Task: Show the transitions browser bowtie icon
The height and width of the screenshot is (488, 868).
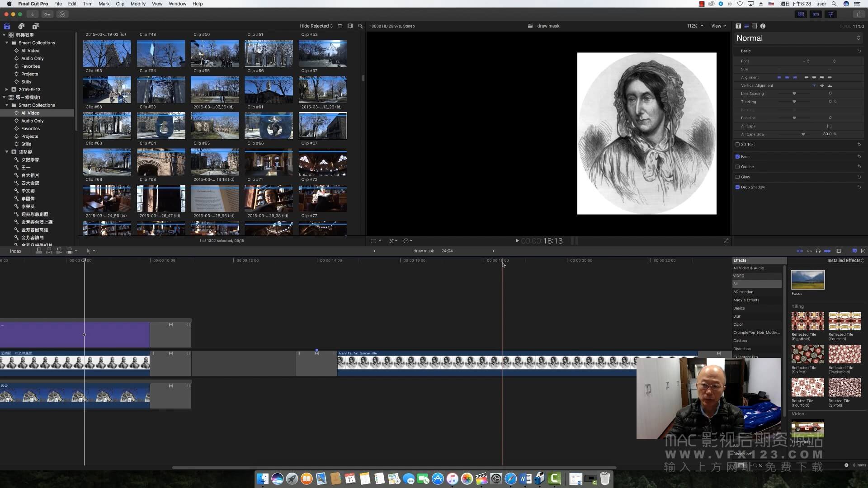Action: click(x=863, y=251)
